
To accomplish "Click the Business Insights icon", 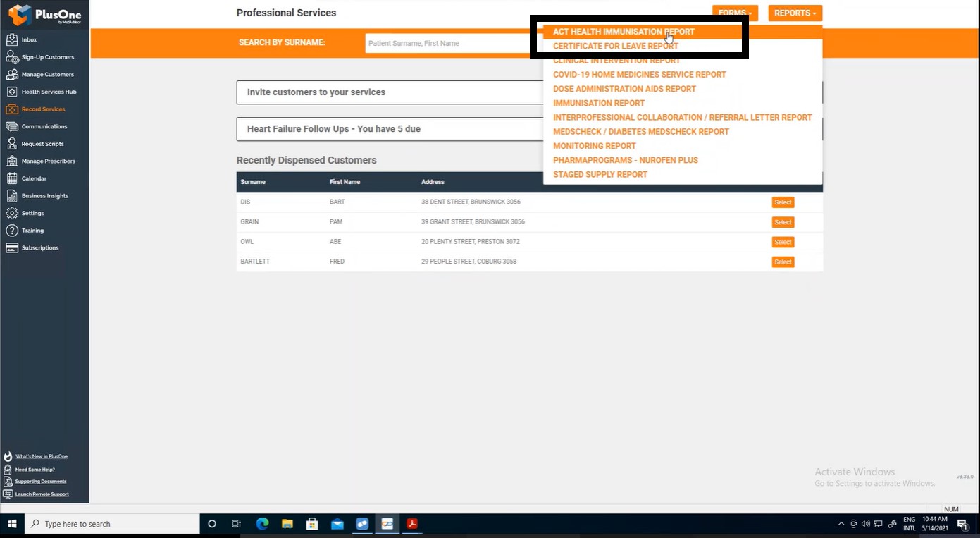I will (11, 196).
